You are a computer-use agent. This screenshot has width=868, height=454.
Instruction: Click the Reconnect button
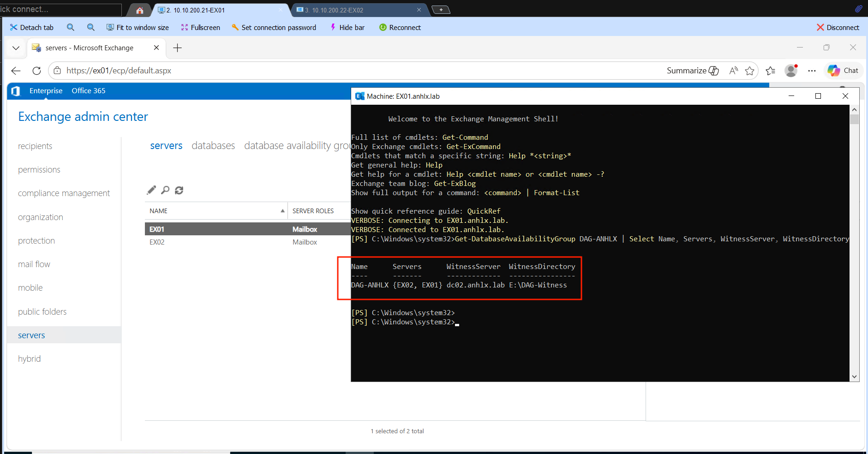pos(400,28)
